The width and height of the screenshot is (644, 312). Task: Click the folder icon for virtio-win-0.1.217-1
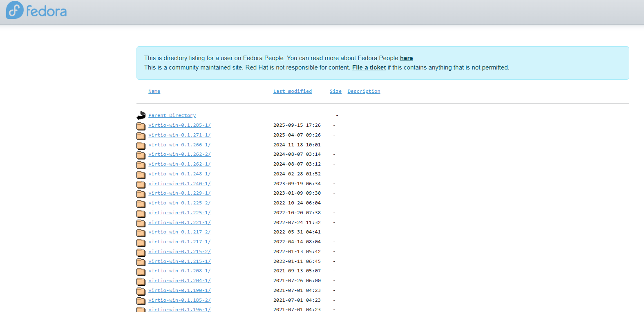click(x=141, y=242)
